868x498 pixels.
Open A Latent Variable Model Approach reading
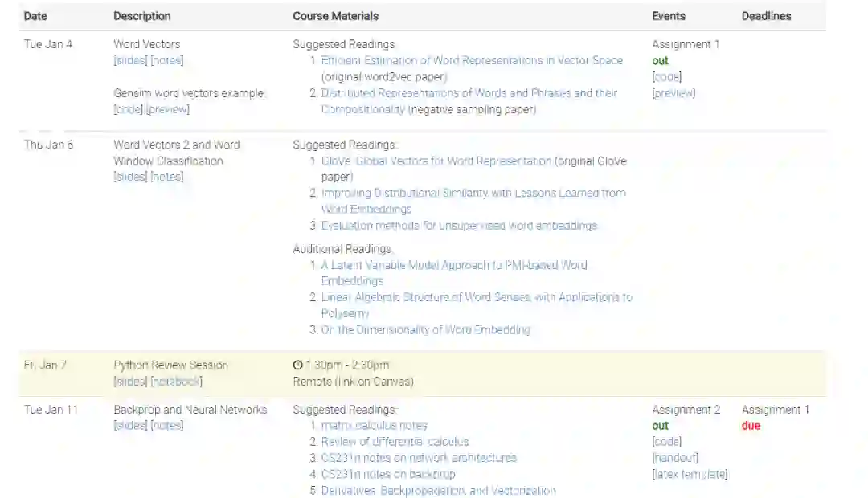454,265
